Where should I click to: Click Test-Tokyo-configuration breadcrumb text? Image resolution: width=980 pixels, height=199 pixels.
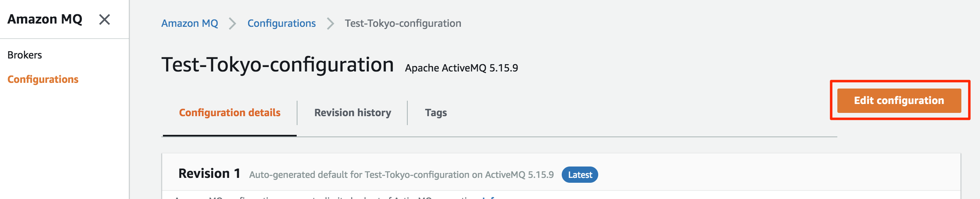click(403, 23)
